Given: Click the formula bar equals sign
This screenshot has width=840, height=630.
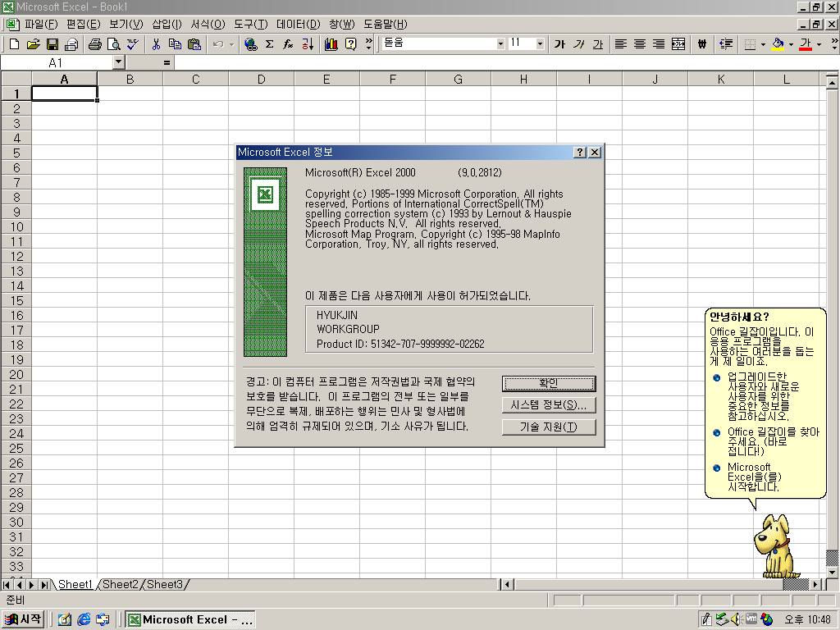Looking at the screenshot, I should click(x=167, y=62).
